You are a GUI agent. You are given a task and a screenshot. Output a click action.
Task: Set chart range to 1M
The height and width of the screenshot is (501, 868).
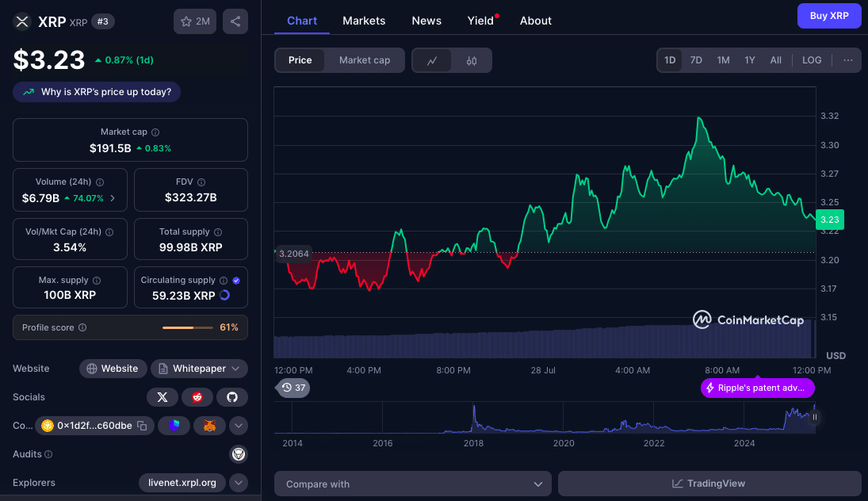coord(723,60)
